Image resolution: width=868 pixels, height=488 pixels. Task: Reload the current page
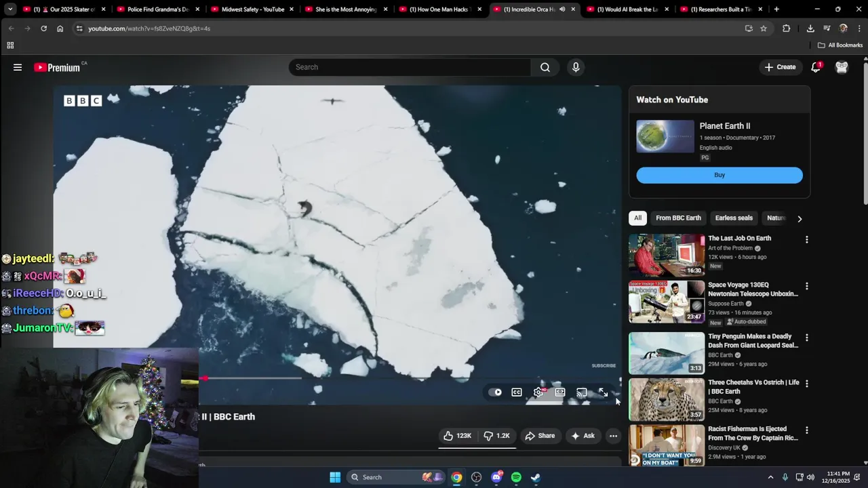tap(43, 28)
